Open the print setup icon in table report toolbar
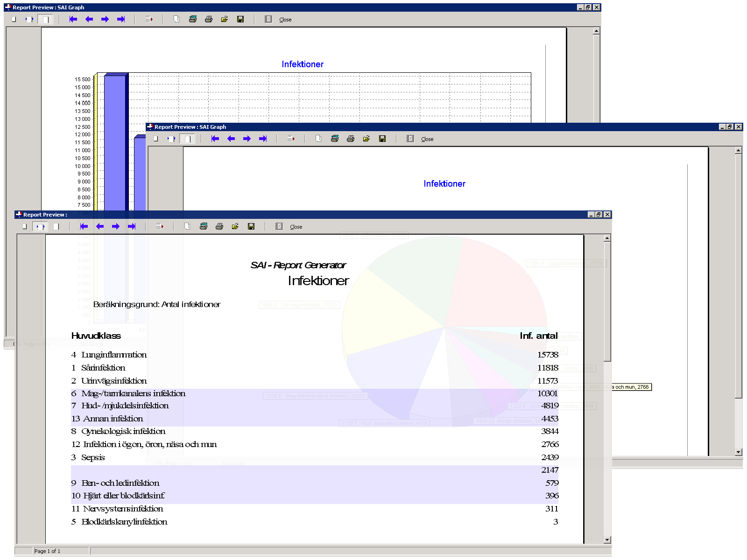 [204, 226]
